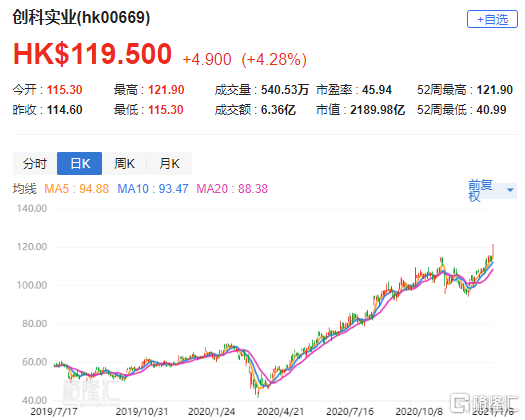
Task: Click the 2020/4/21 date axis marker
Action: 280,411
